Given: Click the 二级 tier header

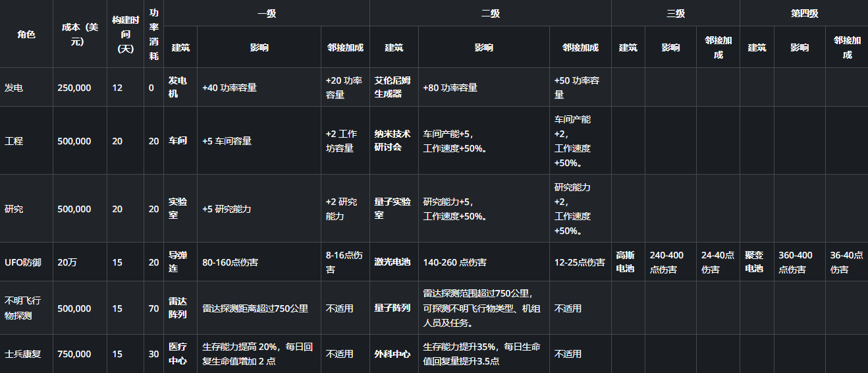Looking at the screenshot, I should click(490, 13).
